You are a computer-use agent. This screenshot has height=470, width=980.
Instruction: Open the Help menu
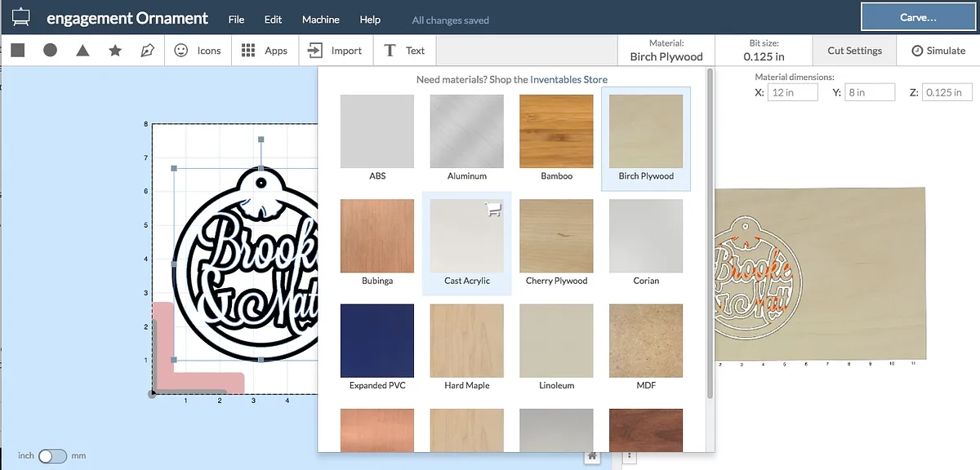[370, 20]
